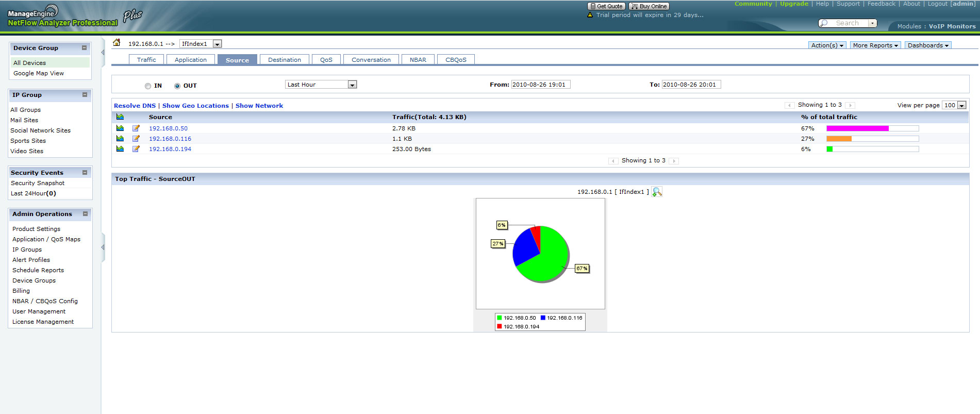Expand the IfIndex1 interface dropdown
This screenshot has width=980, height=414.
click(x=217, y=44)
